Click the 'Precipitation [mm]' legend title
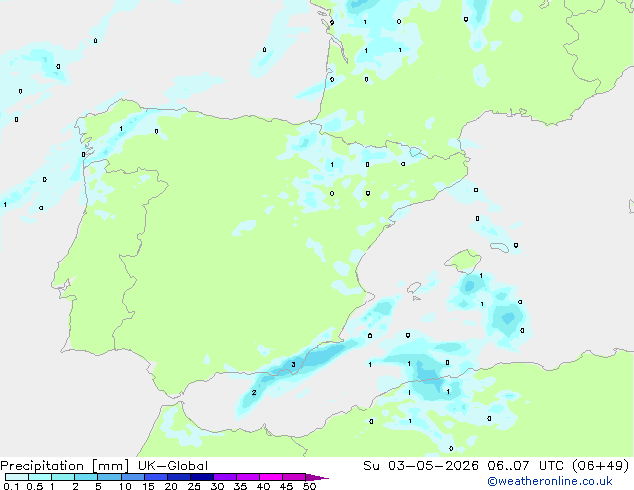 click(64, 466)
